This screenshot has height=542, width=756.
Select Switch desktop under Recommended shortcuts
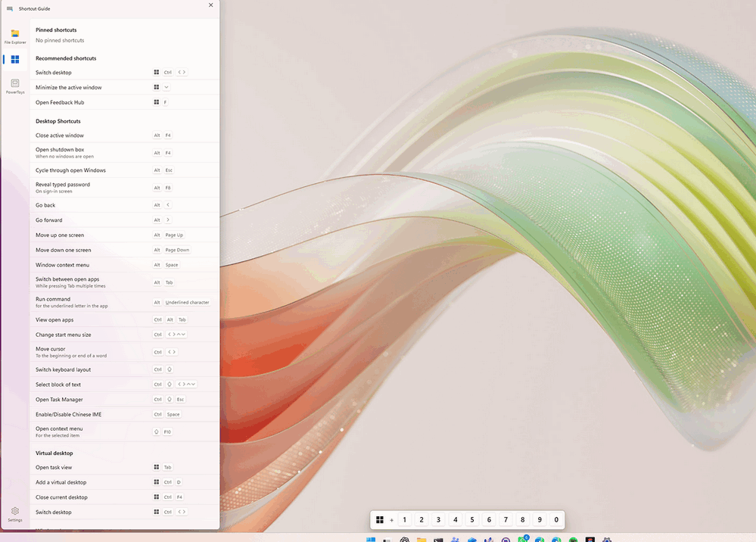tap(124, 73)
